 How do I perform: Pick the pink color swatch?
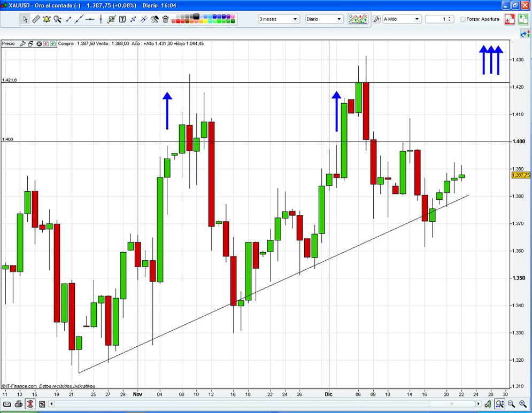[233, 17]
